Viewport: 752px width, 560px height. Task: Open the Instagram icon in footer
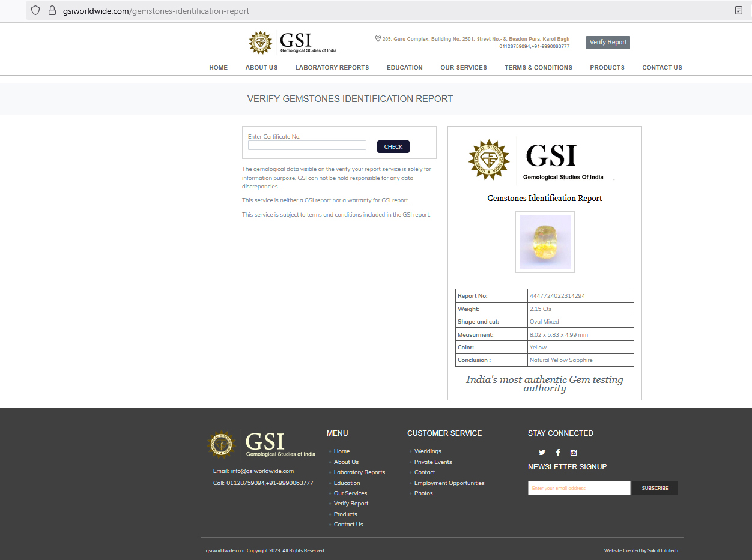click(x=574, y=453)
